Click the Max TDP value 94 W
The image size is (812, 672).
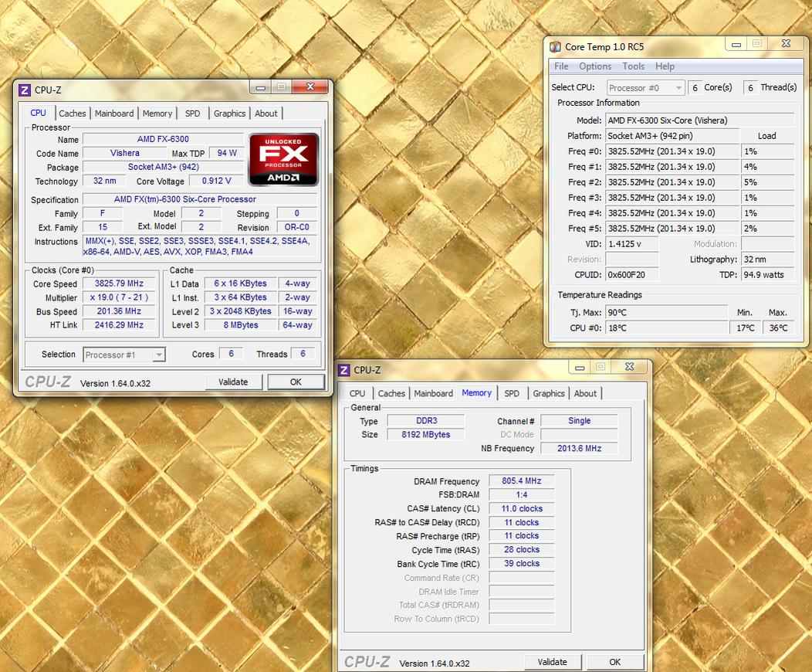(x=227, y=153)
